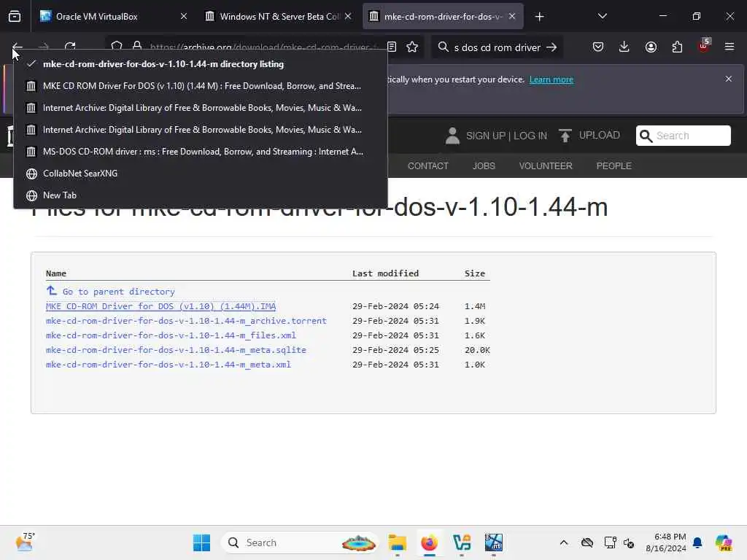Click the taskbar Search box

coord(300,542)
